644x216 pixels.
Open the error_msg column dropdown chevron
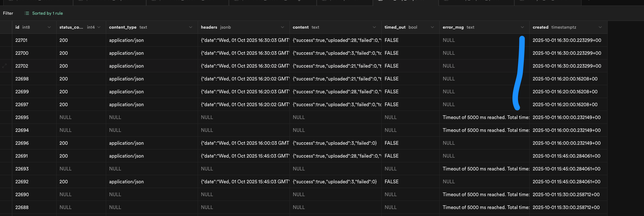click(522, 27)
